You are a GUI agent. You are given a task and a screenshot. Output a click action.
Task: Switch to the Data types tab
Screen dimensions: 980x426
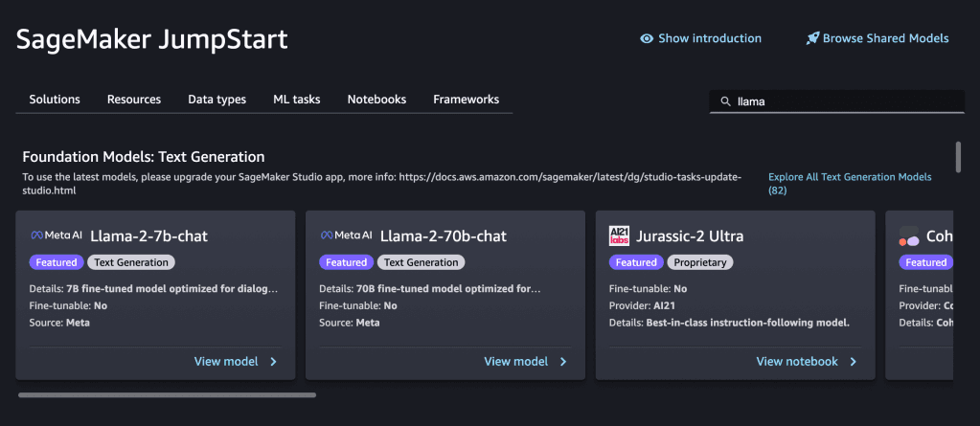(217, 100)
